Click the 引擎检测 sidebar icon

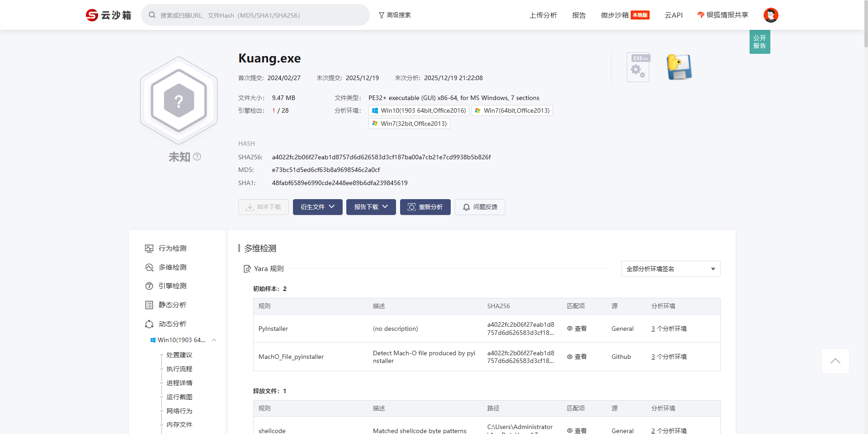click(149, 286)
